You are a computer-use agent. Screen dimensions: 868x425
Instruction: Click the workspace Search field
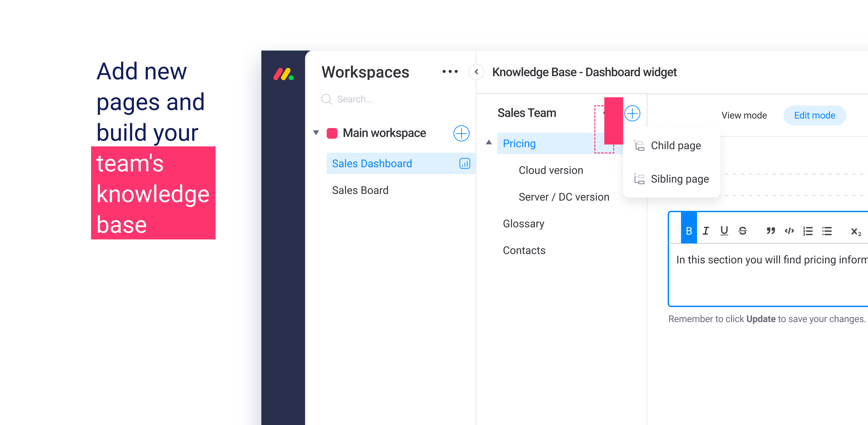click(x=354, y=99)
